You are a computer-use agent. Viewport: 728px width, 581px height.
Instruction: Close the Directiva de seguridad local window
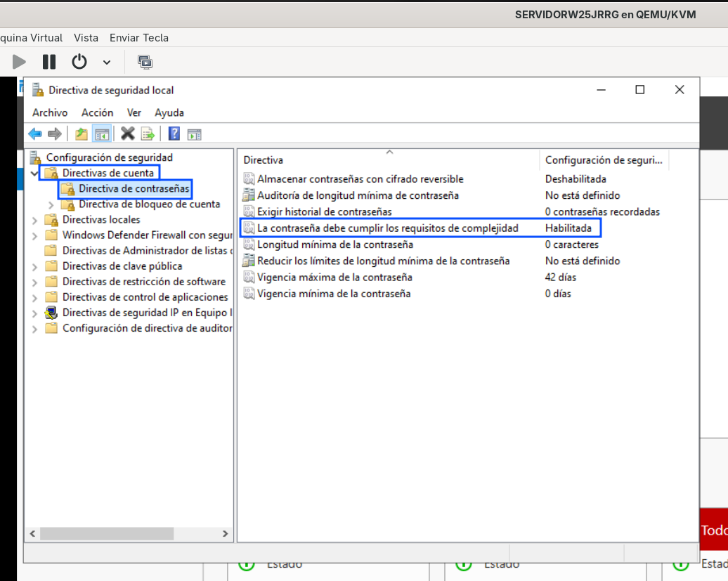[680, 89]
